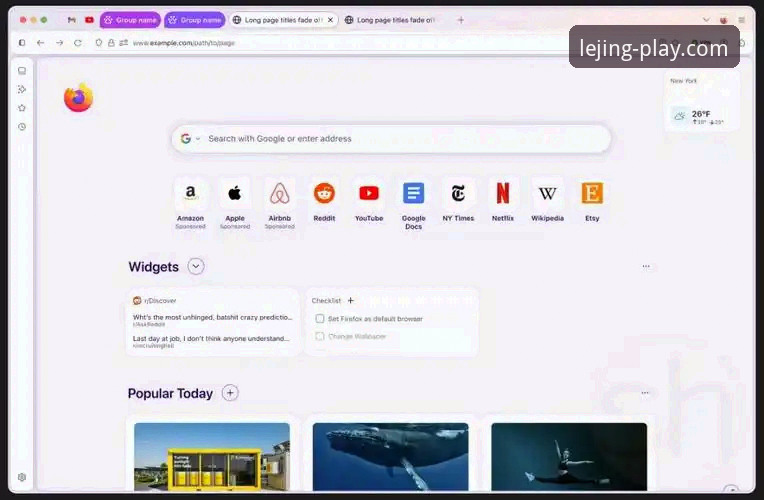Open Widgets section three-dot menu
Viewport: 764px width, 500px height.
tap(646, 266)
